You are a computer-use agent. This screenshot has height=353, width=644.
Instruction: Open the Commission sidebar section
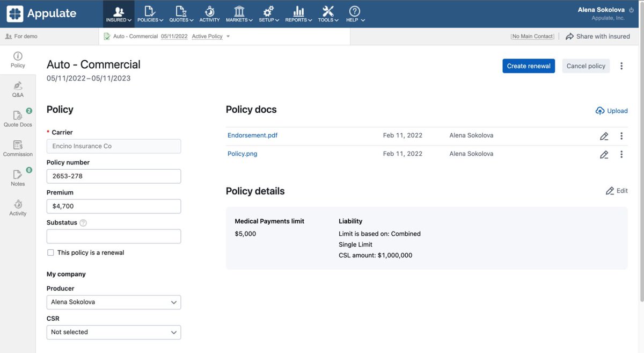click(18, 149)
